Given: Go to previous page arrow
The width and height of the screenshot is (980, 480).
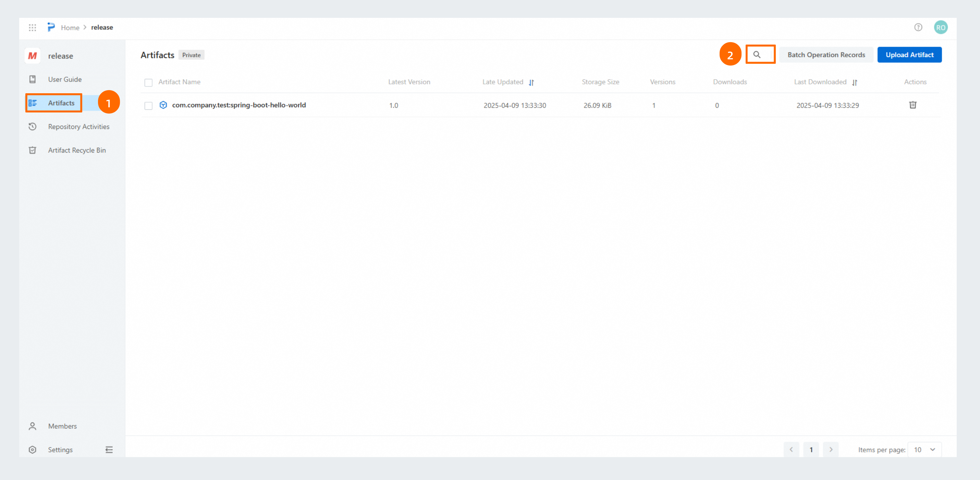Looking at the screenshot, I should click(x=791, y=449).
